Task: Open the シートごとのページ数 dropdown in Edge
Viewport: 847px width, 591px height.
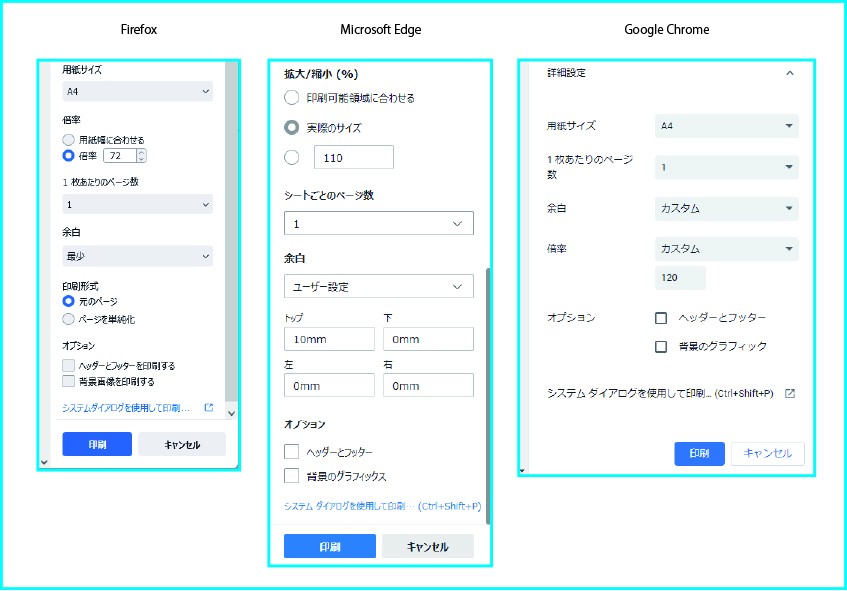Action: point(379,223)
